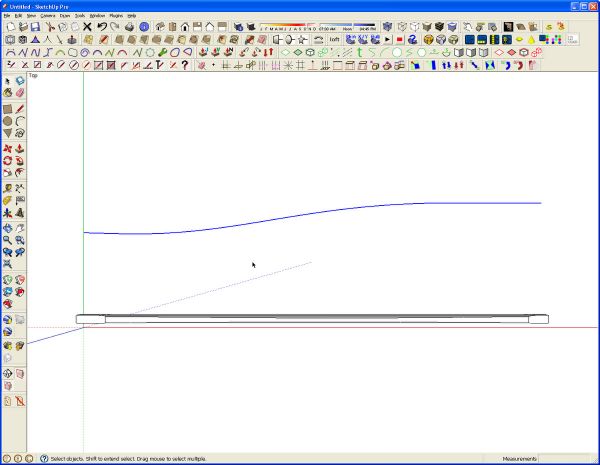Viewport: 600px width, 465px height.
Task: Create a new file with New icon
Action: [x=11, y=27]
